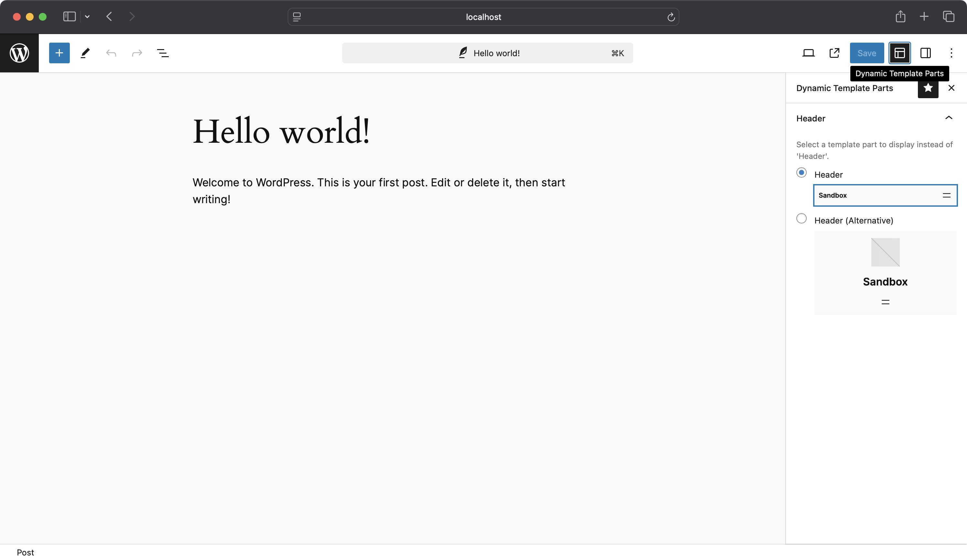The width and height of the screenshot is (967, 560).
Task: Click the Save button
Action: [866, 53]
